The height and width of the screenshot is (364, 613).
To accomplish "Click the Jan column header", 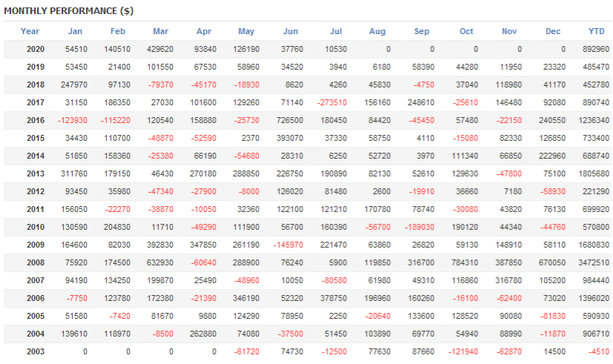I will 75,31.
